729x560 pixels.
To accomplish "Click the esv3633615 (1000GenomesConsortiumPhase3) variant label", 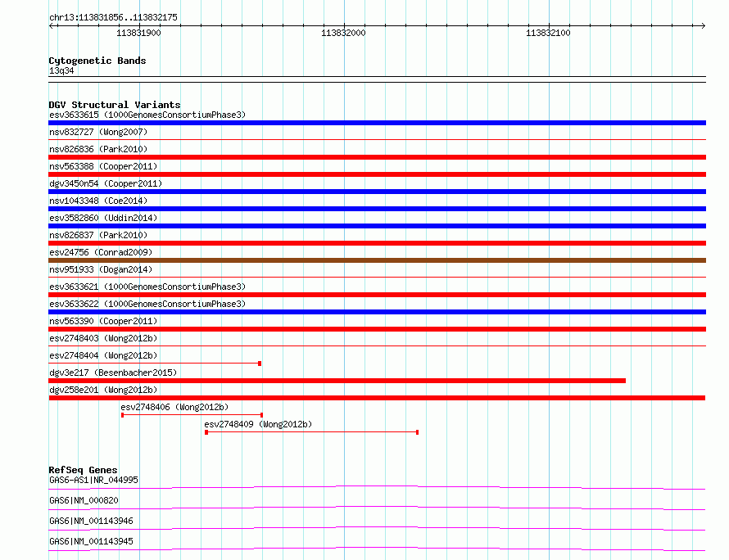I will pyautogui.click(x=147, y=115).
